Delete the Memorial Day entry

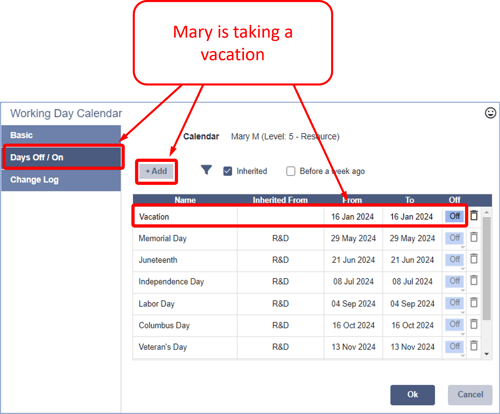(474, 237)
